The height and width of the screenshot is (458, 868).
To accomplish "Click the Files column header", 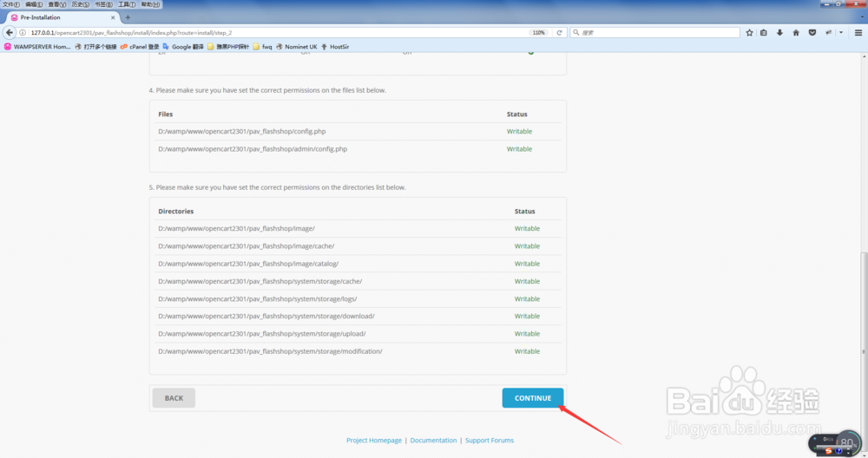I will (x=166, y=114).
